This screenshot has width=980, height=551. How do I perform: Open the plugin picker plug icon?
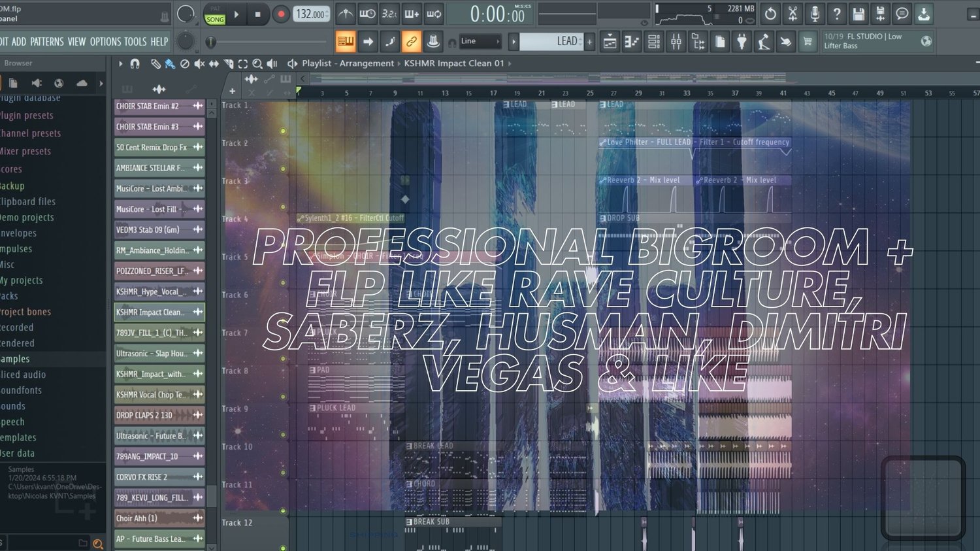tap(742, 42)
